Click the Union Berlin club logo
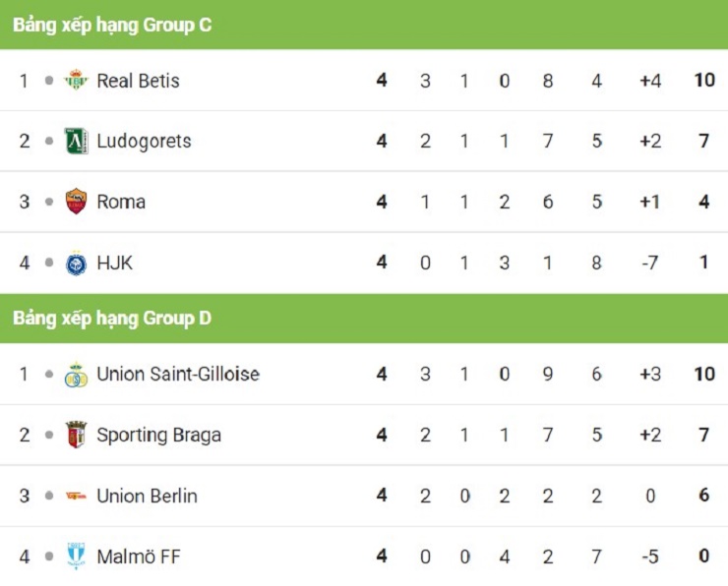 pos(76,496)
